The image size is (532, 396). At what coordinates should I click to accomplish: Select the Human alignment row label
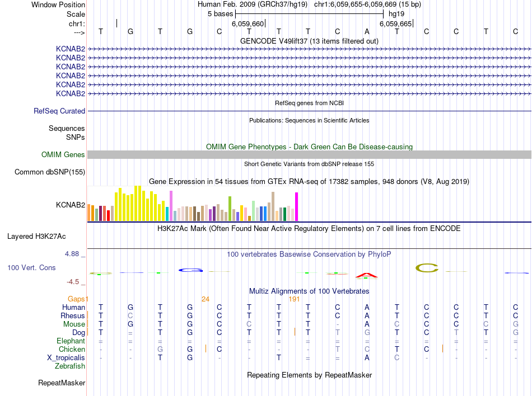73,307
